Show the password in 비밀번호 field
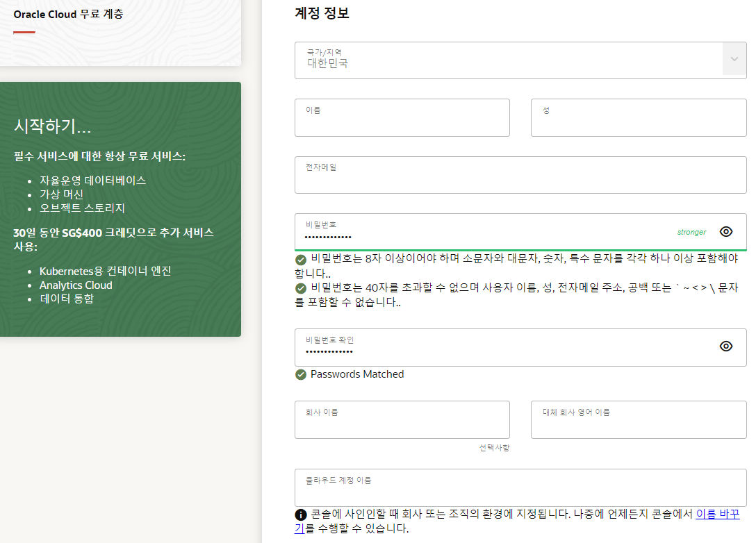 (725, 232)
